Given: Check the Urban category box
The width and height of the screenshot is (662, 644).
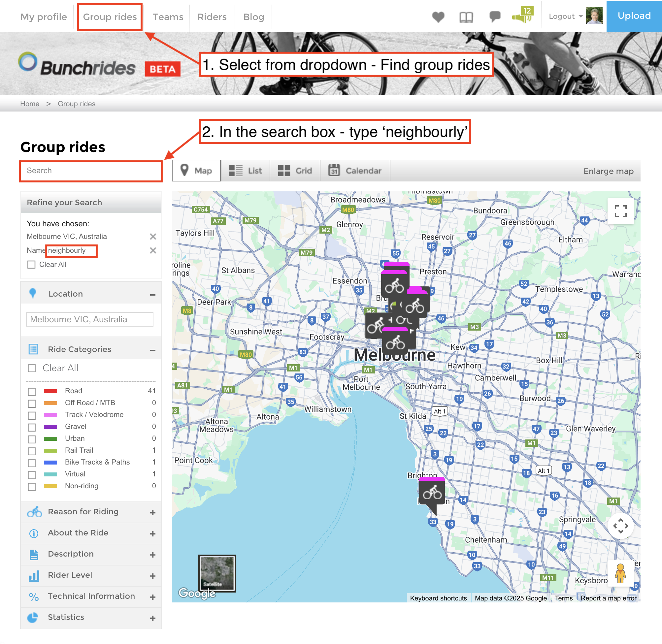Looking at the screenshot, I should 32,439.
